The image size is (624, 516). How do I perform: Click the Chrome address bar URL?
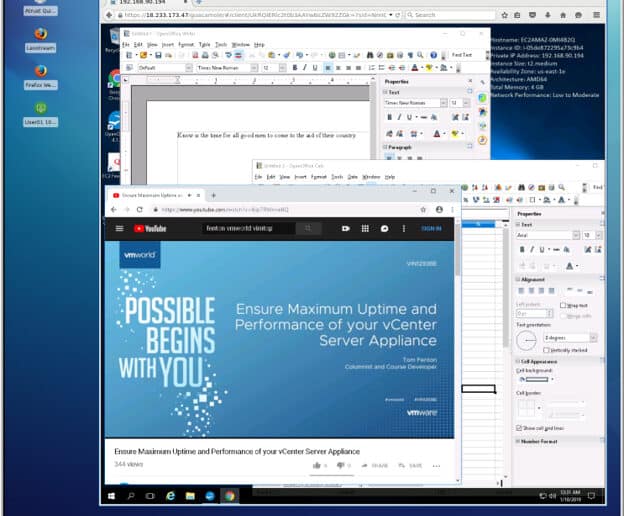pyautogui.click(x=225, y=209)
